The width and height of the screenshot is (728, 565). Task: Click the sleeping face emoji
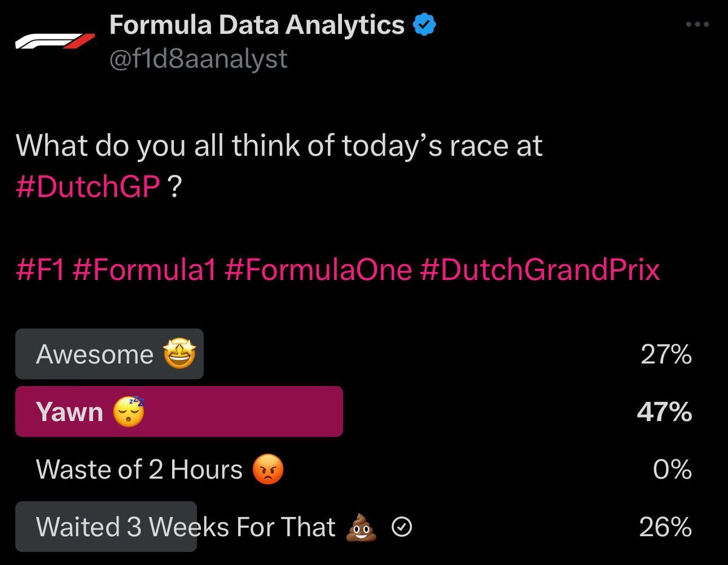(x=129, y=411)
